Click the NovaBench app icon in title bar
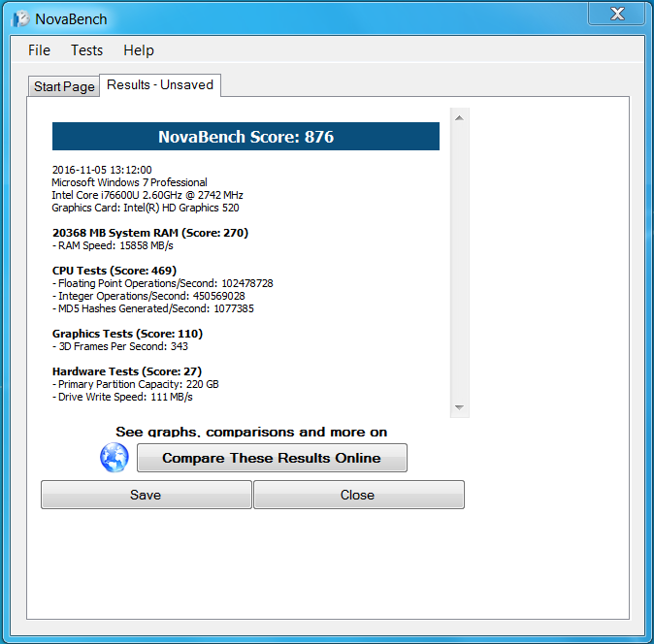This screenshot has height=644, width=654. click(21, 18)
